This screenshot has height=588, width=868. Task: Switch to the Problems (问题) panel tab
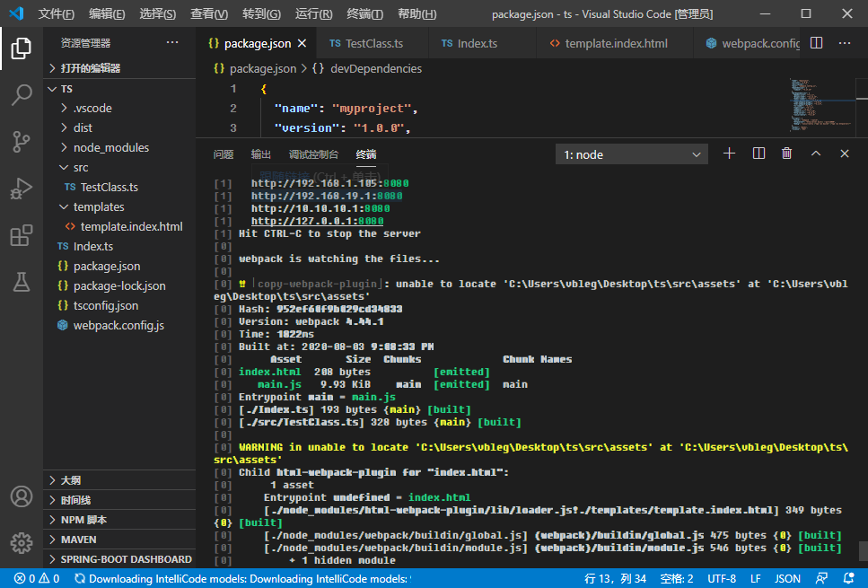click(224, 154)
